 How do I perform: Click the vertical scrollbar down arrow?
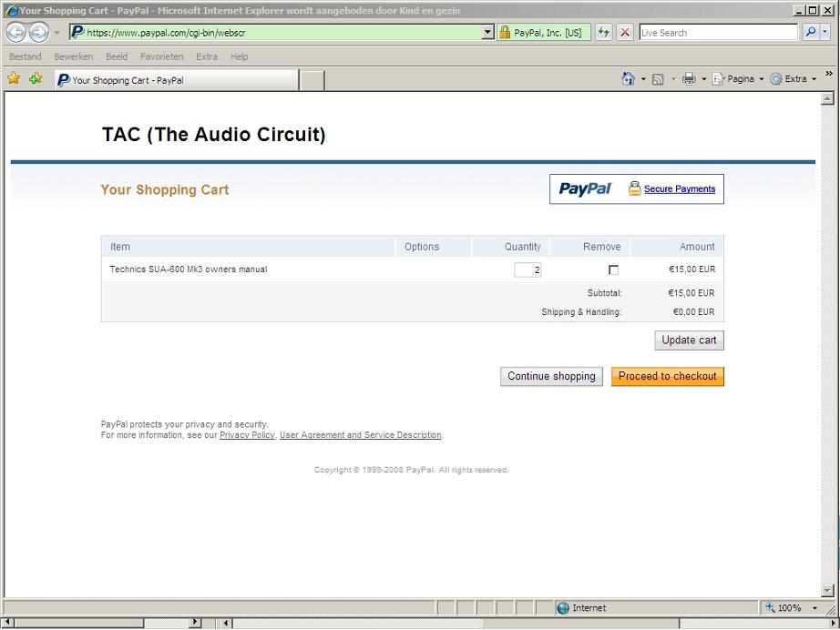(827, 590)
